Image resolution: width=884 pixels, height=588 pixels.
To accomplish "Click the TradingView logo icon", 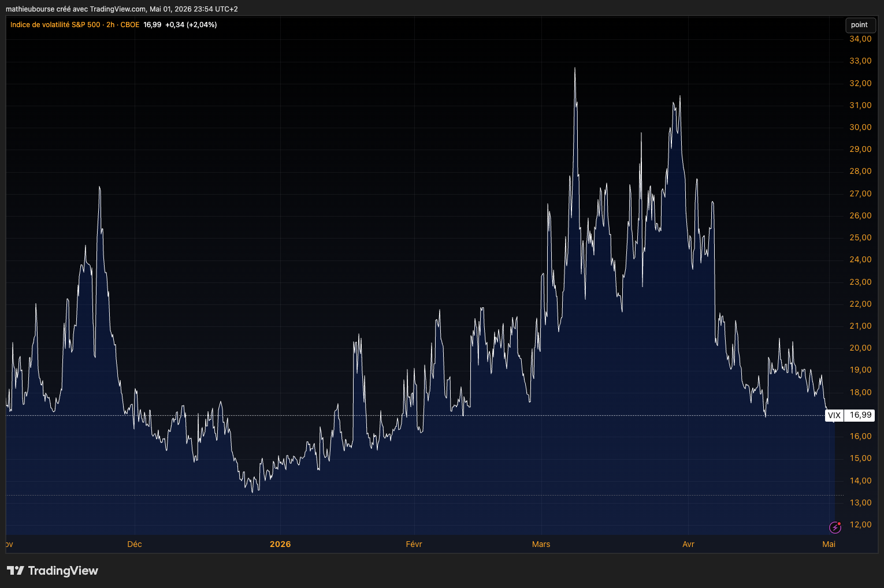I will (x=16, y=571).
